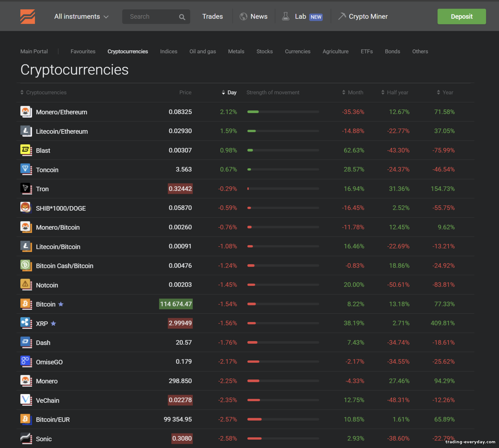Click the Toncoin name link
The image size is (499, 448).
pyautogui.click(x=47, y=170)
